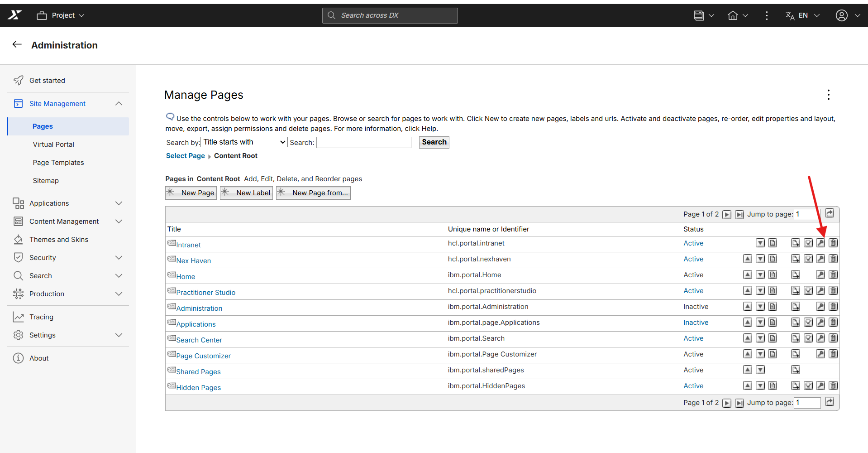868x453 pixels.
Task: Delete Hidden Pages via trash icon
Action: pyautogui.click(x=833, y=386)
